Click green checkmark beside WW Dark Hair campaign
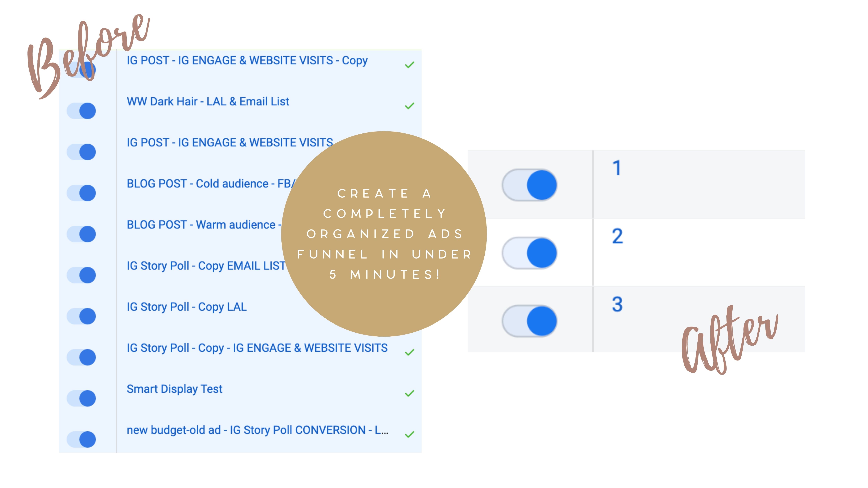 409,106
